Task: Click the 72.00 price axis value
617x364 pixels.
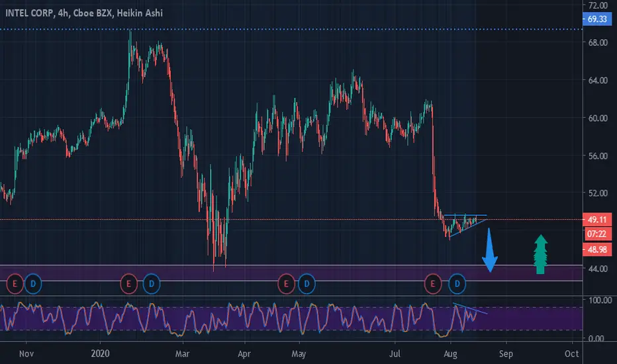Action: (x=598, y=5)
